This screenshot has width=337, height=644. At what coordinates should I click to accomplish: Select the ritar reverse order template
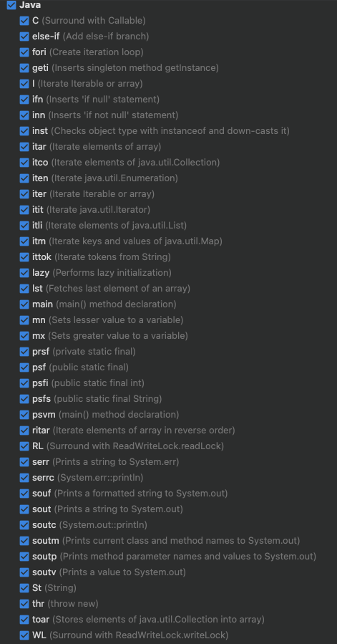point(133,431)
